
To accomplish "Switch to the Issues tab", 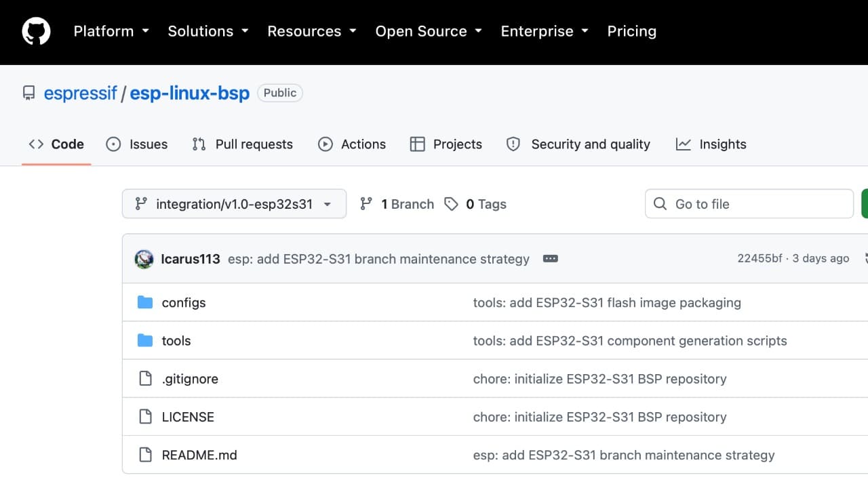I will click(137, 144).
